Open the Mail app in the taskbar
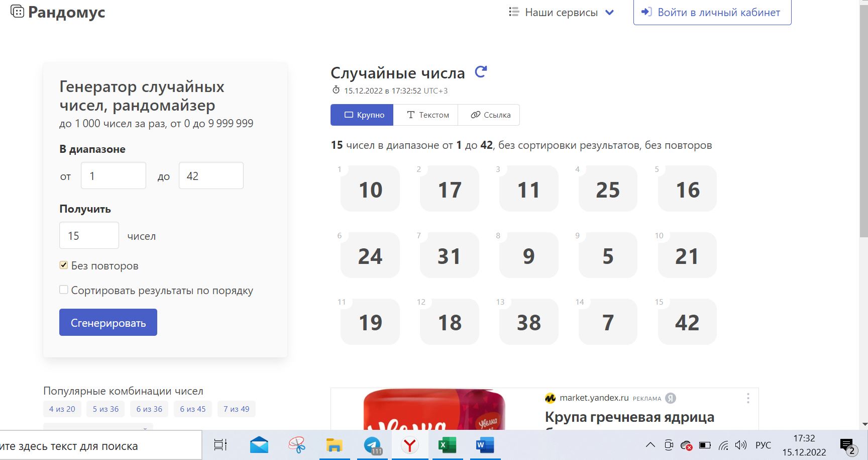Image resolution: width=868 pixels, height=460 pixels. pos(259,445)
